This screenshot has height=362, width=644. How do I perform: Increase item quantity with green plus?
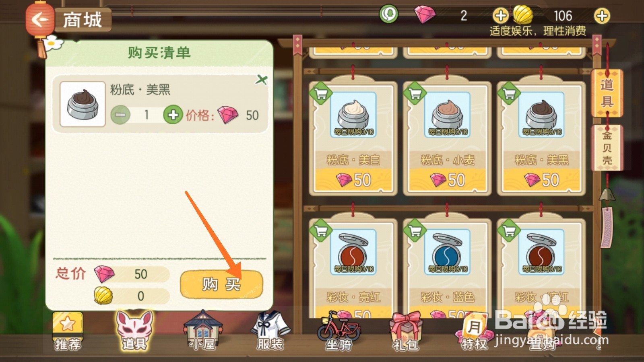pyautogui.click(x=173, y=115)
